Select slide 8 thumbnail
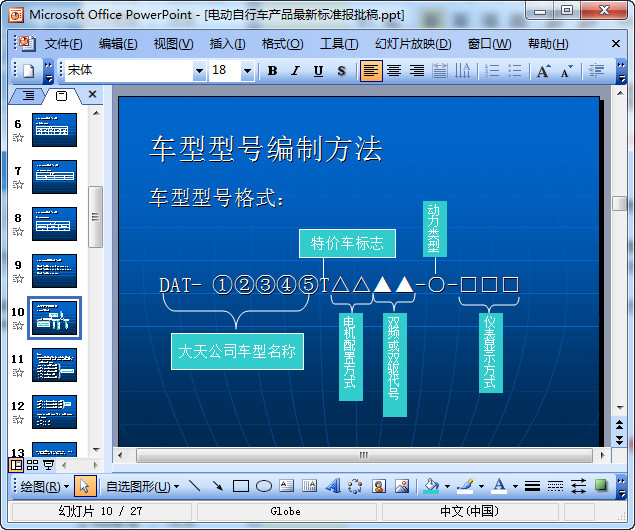Screen dimensions: 635x530 [54, 224]
